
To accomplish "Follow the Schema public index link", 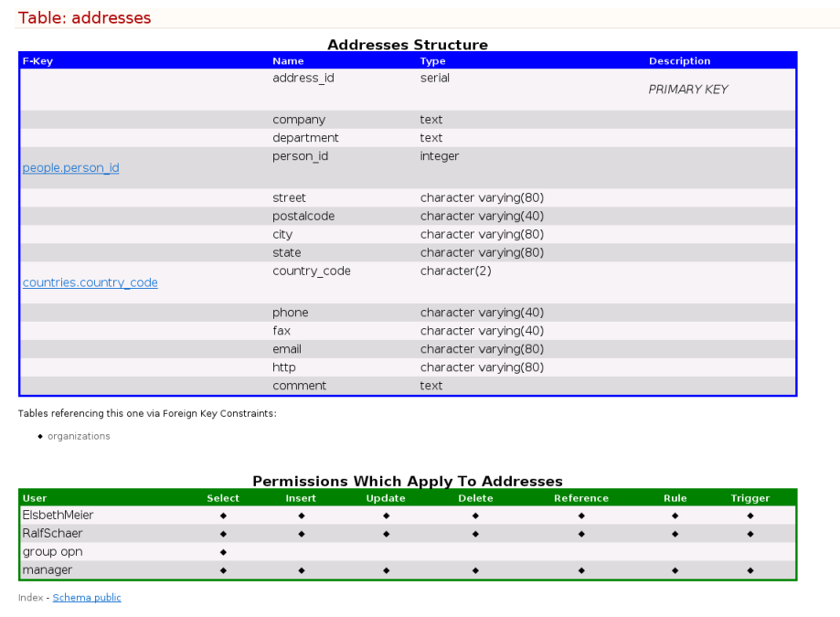I will [x=86, y=597].
